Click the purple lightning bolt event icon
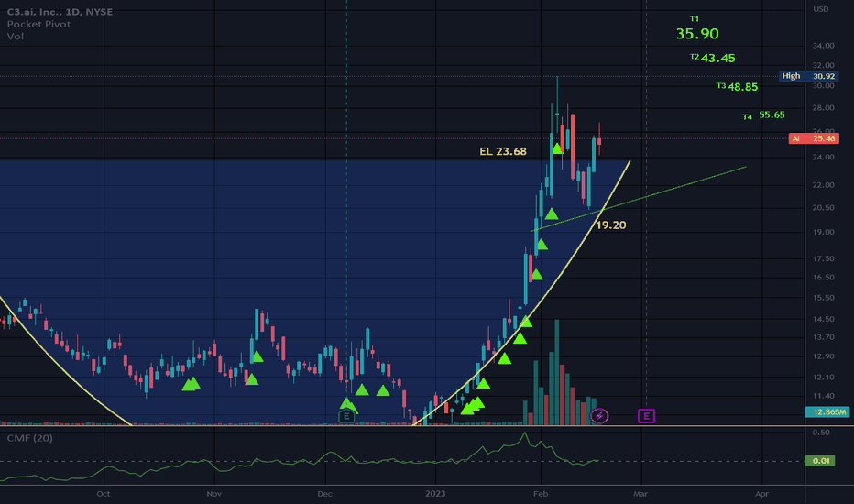The height and width of the screenshot is (504, 854). click(599, 416)
